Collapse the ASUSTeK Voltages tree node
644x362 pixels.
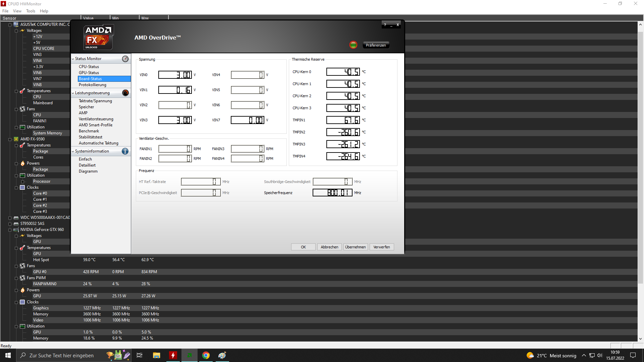pos(16,31)
